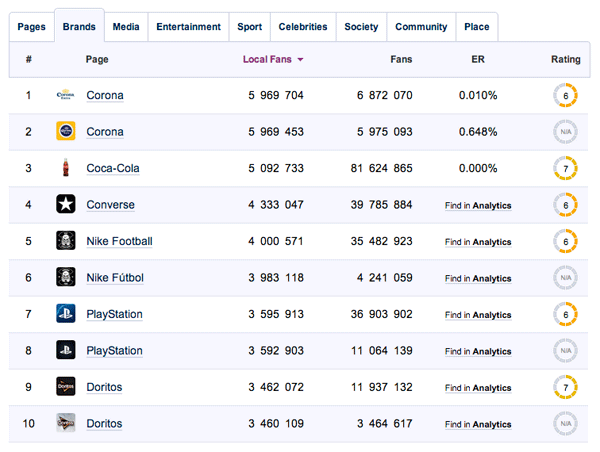The height and width of the screenshot is (452, 600).
Task: Click ER value 0.010%
Action: 478,95
